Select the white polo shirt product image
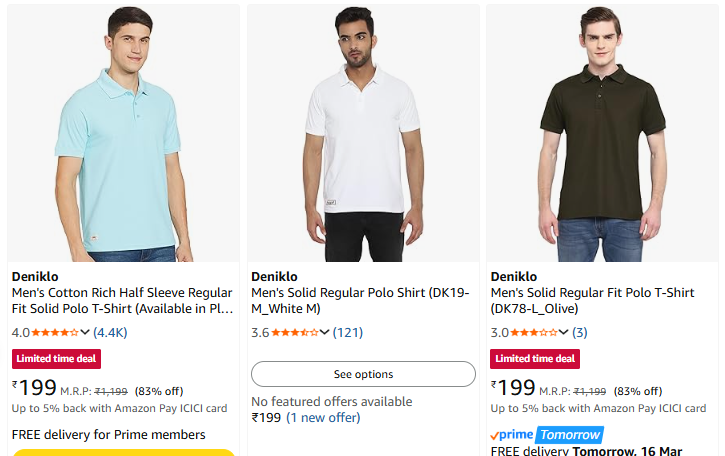Viewport: 725px width, 456px height. 362,133
